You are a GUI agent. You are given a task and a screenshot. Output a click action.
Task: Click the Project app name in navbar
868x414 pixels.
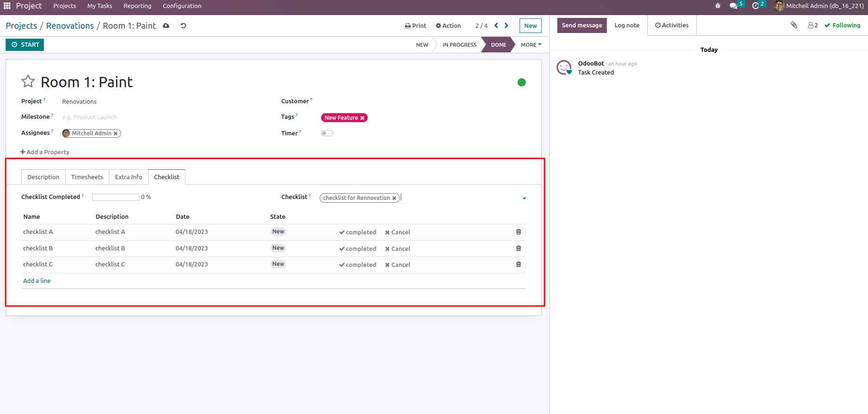29,6
